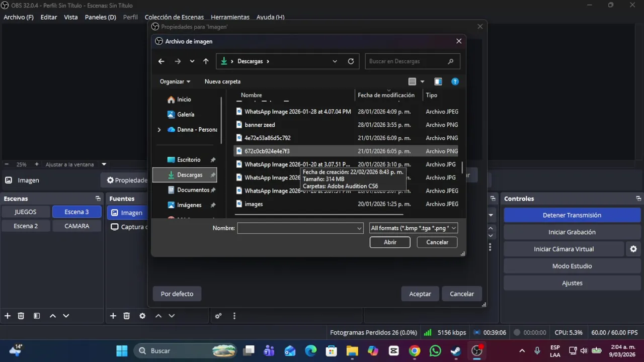Image resolution: width=644 pixels, height=362 pixels.
Task: Remove selected source with trash icon
Action: tap(127, 316)
